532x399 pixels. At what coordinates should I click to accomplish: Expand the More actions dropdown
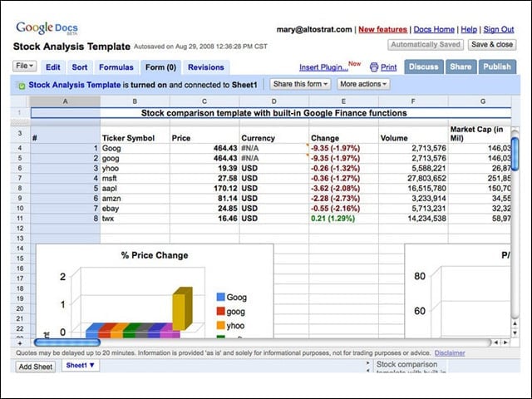(x=363, y=84)
